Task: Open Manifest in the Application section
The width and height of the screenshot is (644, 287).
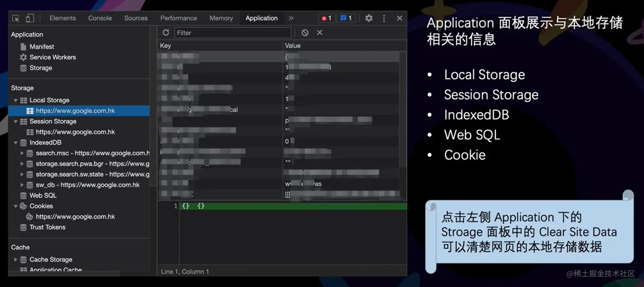Action: tap(42, 47)
